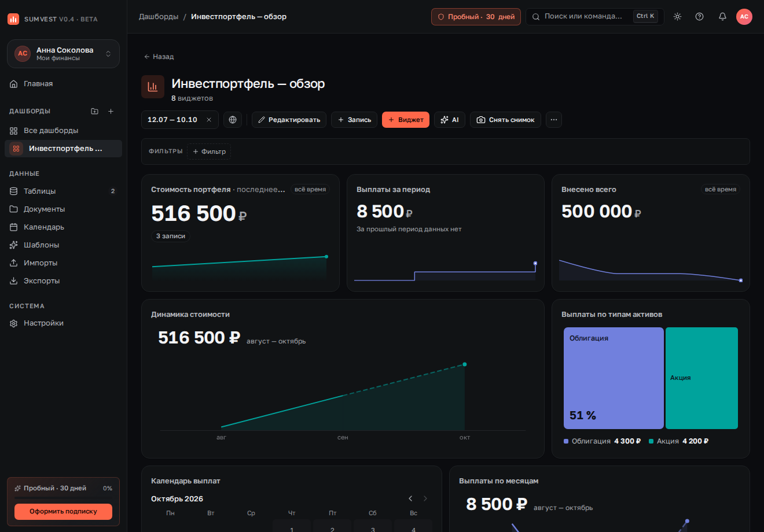Add a new dashboard with plus icon
The height and width of the screenshot is (532, 764).
(111, 111)
